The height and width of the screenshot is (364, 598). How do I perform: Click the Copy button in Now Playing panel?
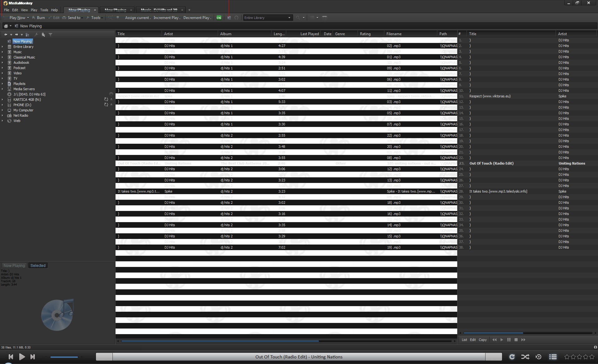pyautogui.click(x=482, y=340)
